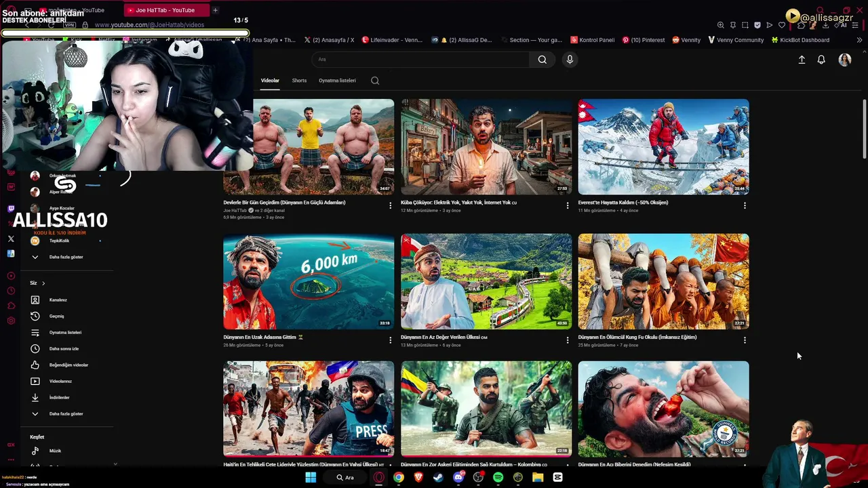868x488 pixels.
Task: Open a new browser tab
Action: pyautogui.click(x=215, y=10)
